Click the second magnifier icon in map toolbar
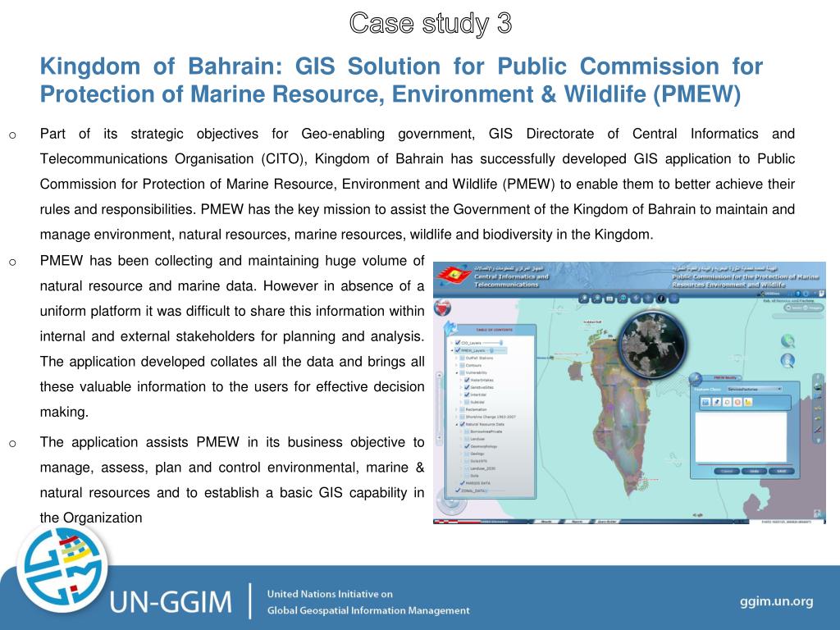The height and width of the screenshot is (630, 840). [597, 298]
